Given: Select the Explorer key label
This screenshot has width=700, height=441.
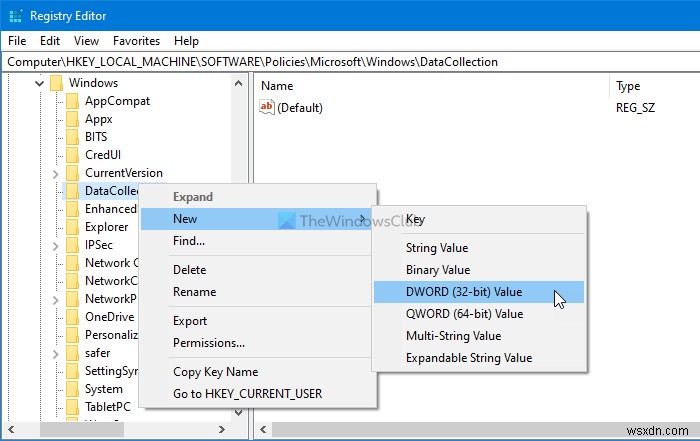Looking at the screenshot, I should tap(106, 227).
